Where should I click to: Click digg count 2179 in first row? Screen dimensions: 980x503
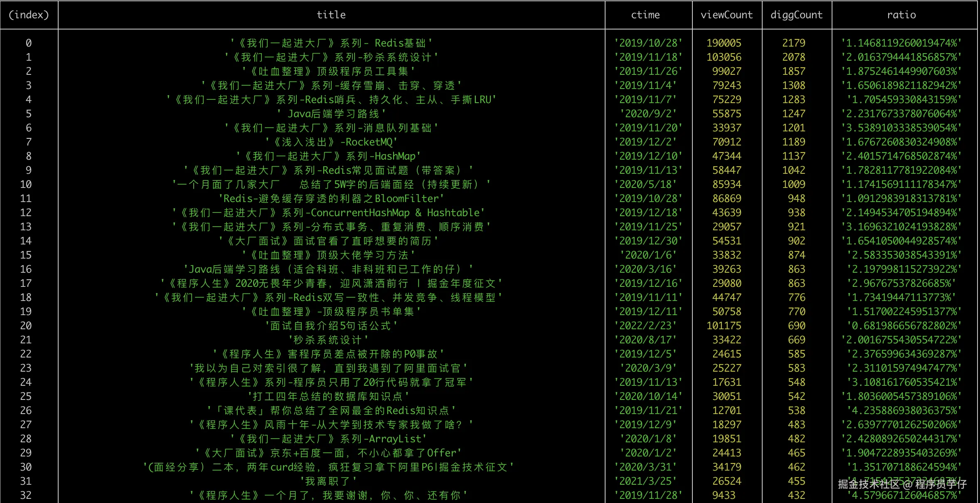point(793,43)
